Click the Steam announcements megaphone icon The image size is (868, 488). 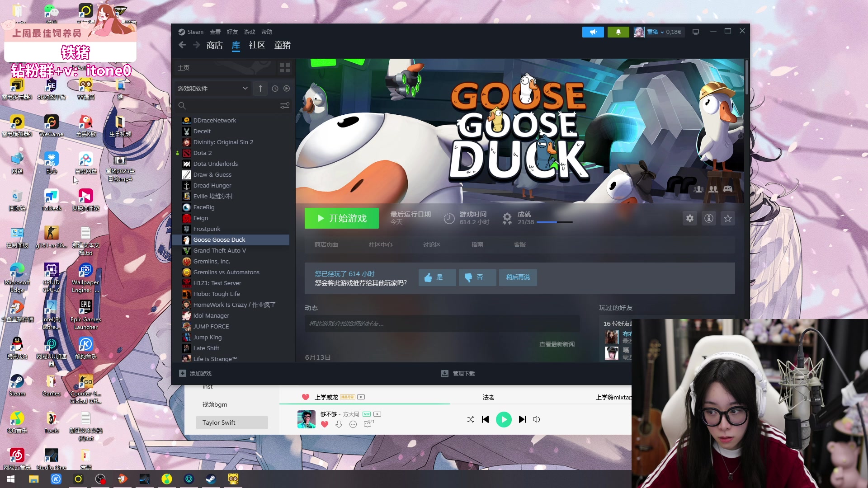coord(593,32)
